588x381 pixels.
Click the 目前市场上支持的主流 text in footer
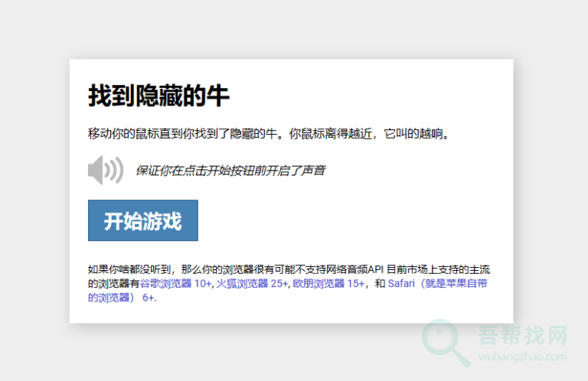pyautogui.click(x=439, y=270)
